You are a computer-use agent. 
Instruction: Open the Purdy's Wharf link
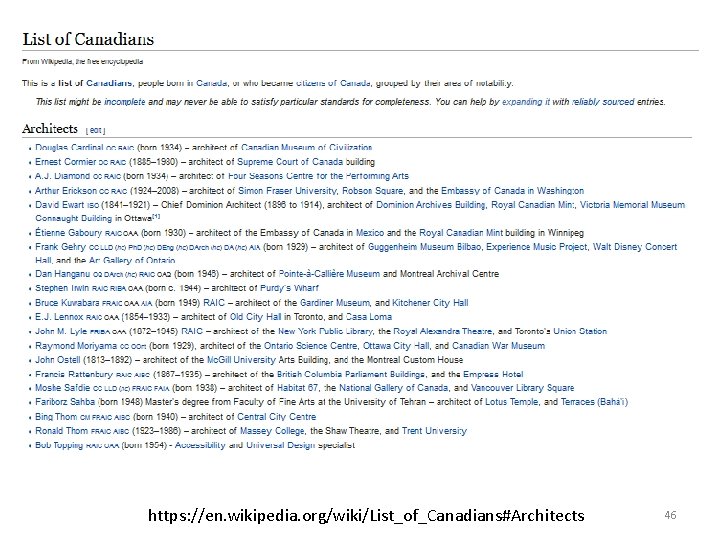(289, 288)
